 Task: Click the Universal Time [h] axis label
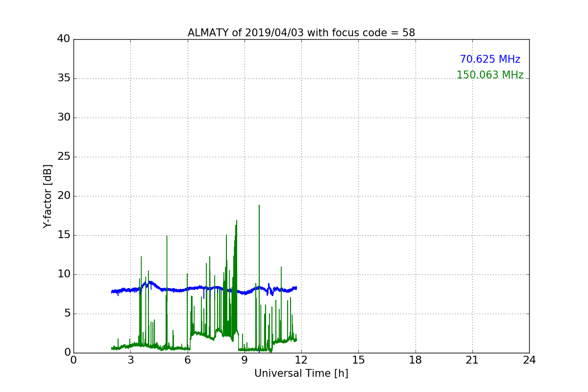[301, 373]
